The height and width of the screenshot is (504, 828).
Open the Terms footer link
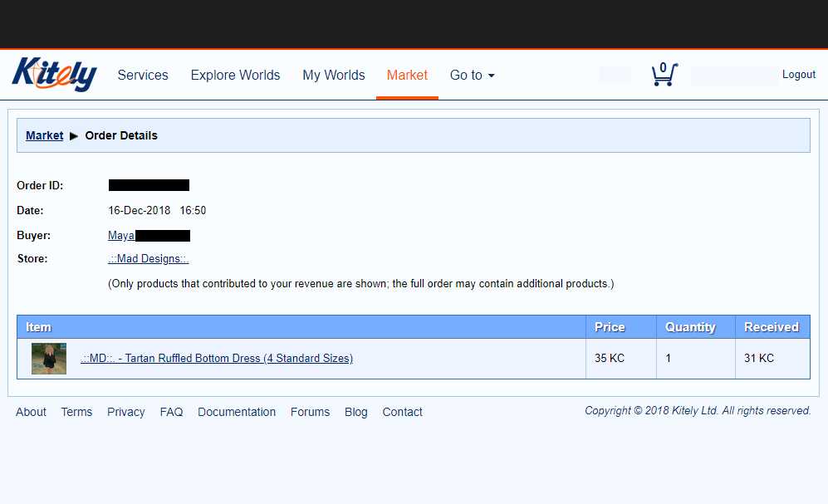(x=76, y=412)
